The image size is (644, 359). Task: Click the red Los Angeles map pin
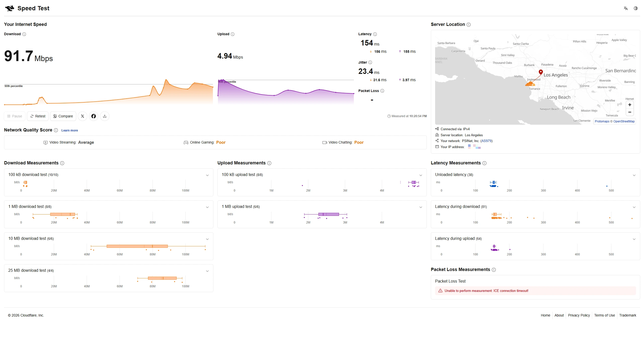click(541, 72)
